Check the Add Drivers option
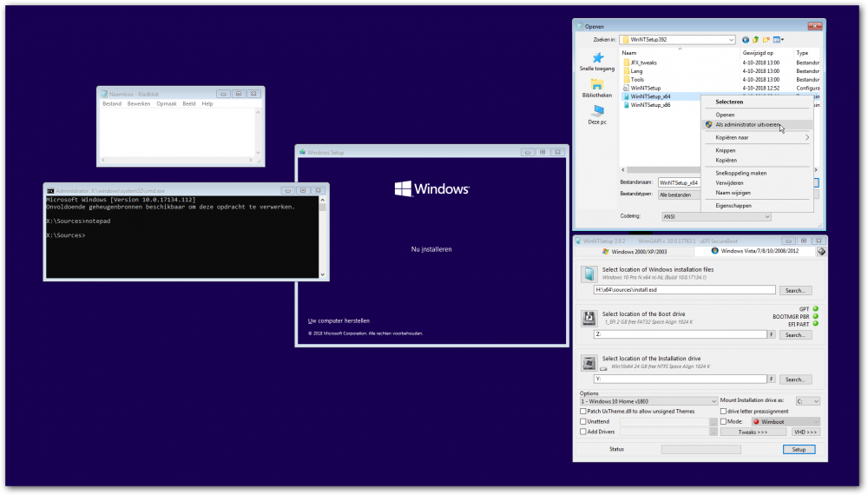This screenshot has width=868, height=495. 583,432
